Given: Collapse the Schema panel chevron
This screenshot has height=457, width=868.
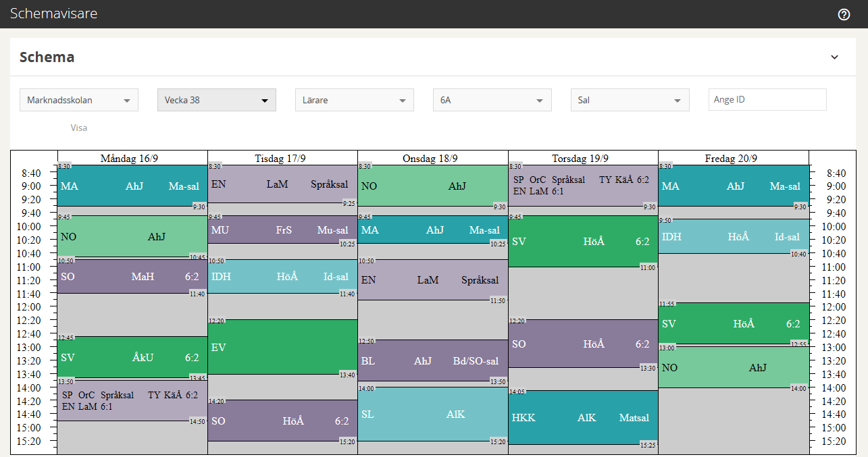Looking at the screenshot, I should pyautogui.click(x=834, y=57).
